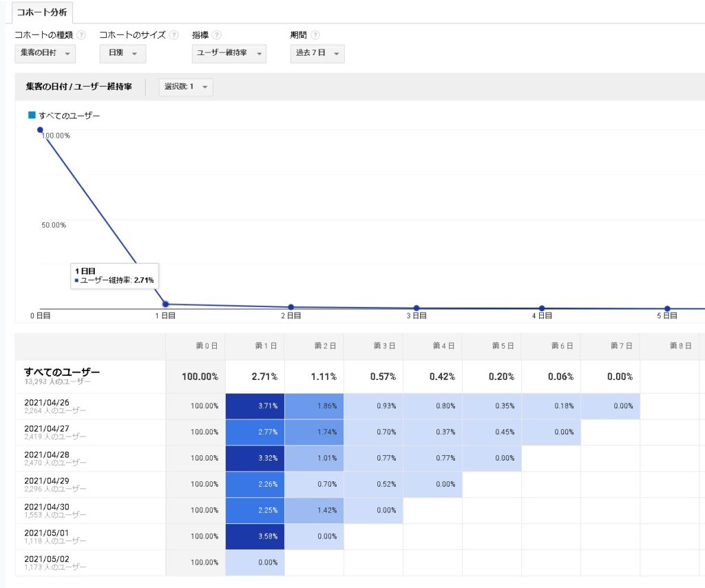Click the 第7日 column header

coord(620,346)
